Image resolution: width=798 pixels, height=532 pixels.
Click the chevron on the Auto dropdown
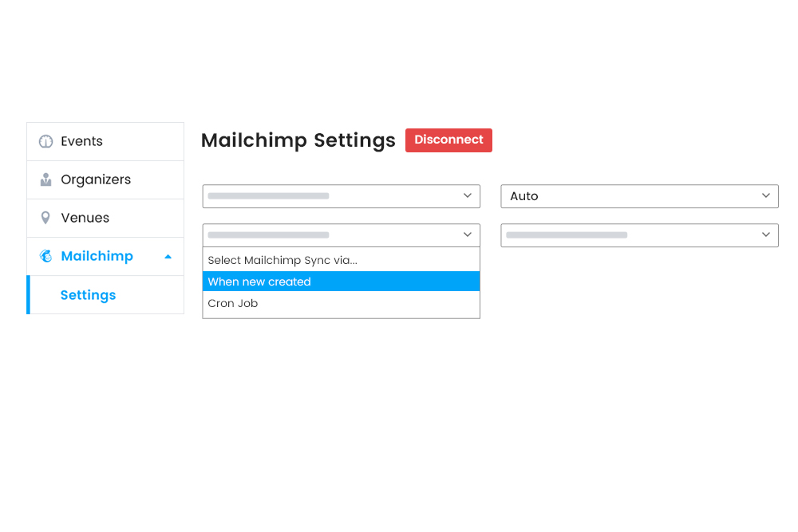(766, 196)
